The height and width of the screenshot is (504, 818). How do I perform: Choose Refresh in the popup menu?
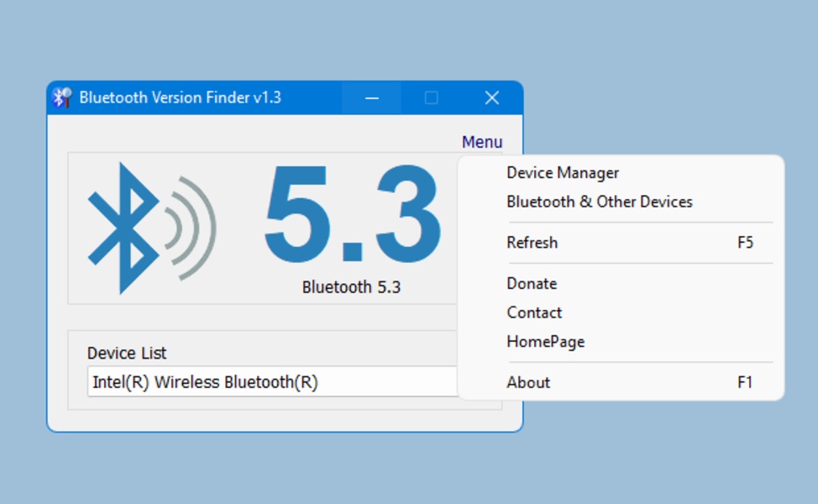click(532, 243)
